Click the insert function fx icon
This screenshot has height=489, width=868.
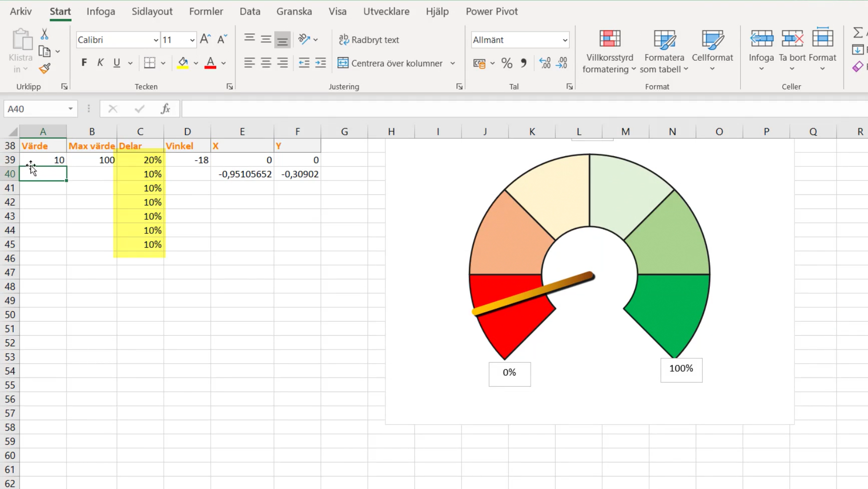165,109
